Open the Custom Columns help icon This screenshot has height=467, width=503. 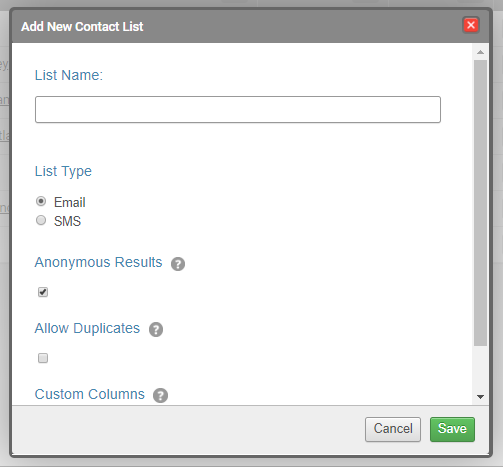tap(160, 395)
